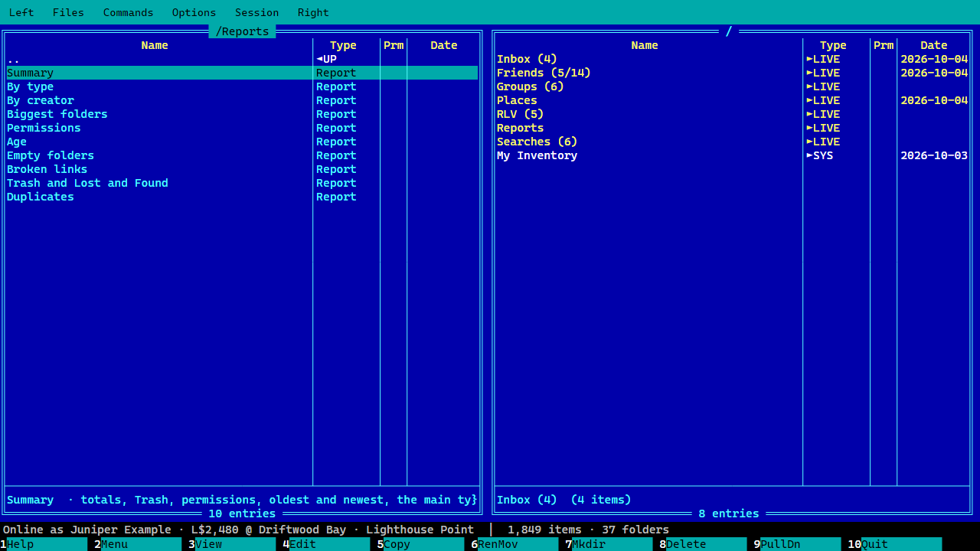Click the 3 View function key button

tap(232, 544)
